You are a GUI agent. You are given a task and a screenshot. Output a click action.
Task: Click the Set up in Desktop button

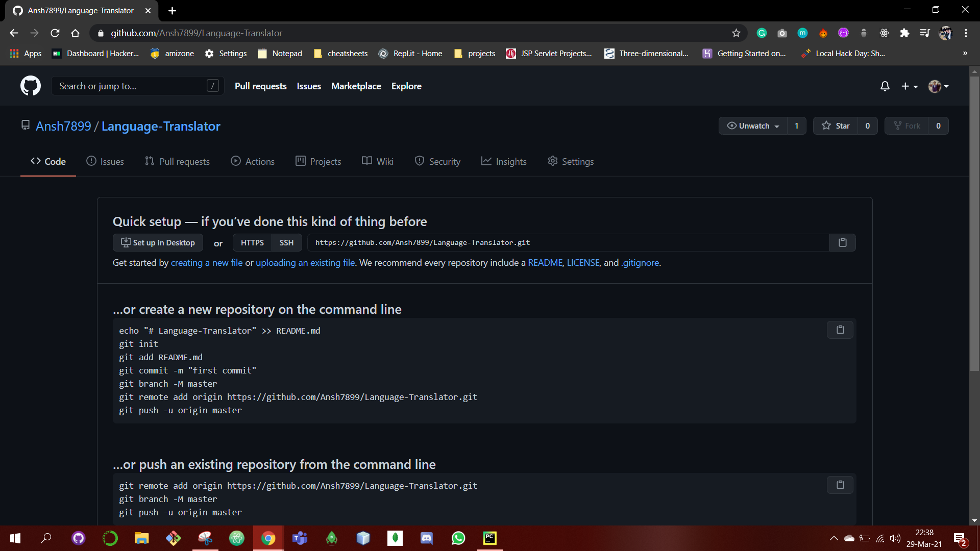[x=158, y=243]
